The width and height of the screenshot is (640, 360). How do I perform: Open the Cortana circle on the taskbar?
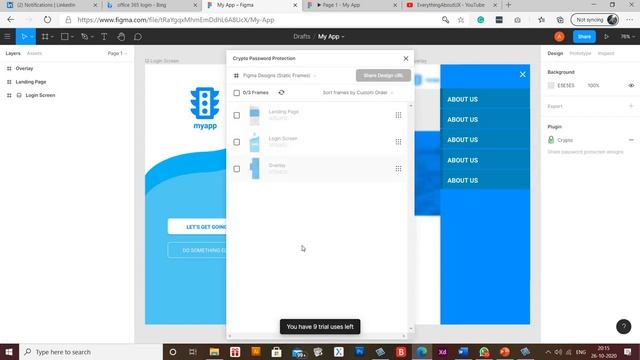pos(173,352)
